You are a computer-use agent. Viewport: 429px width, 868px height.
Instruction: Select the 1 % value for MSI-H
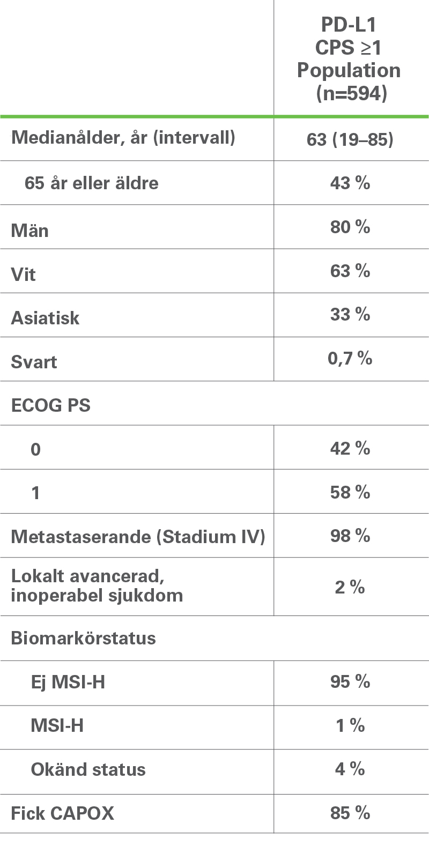tap(350, 725)
